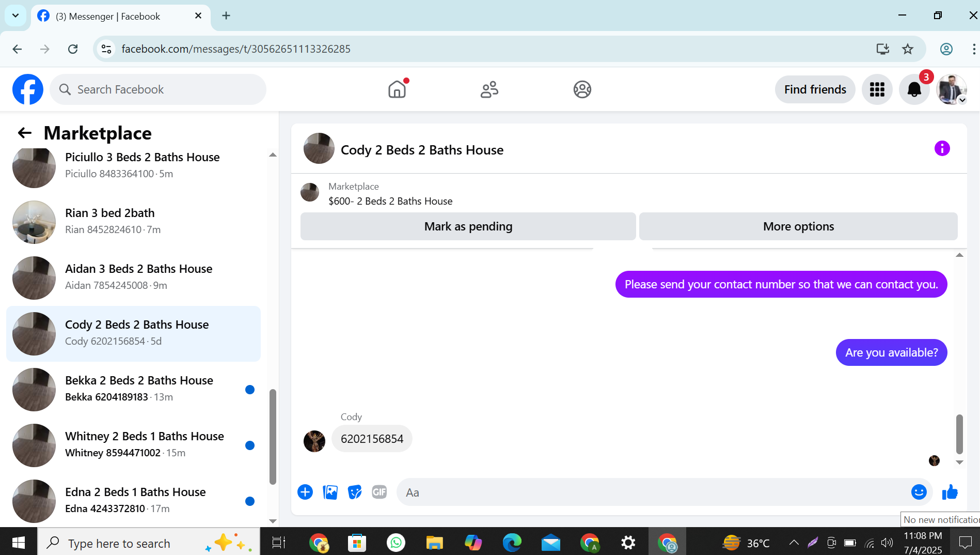Reload the Messenger page

(73, 49)
